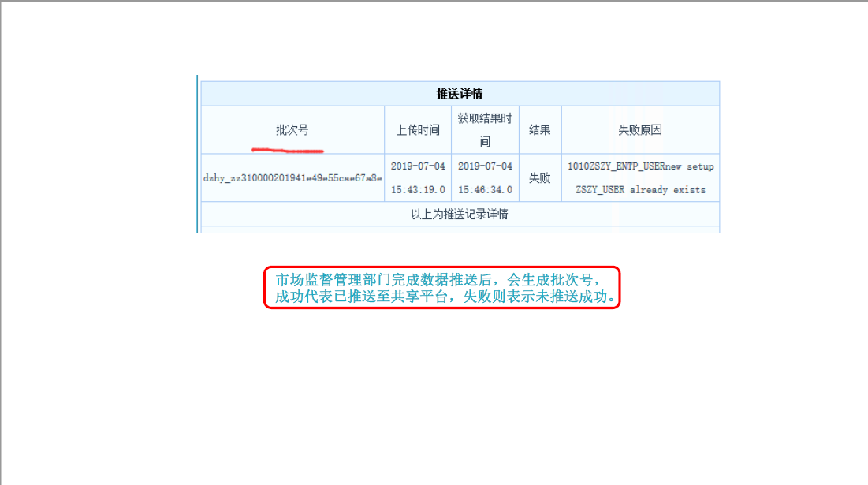Select the 批次号 column header

292,130
